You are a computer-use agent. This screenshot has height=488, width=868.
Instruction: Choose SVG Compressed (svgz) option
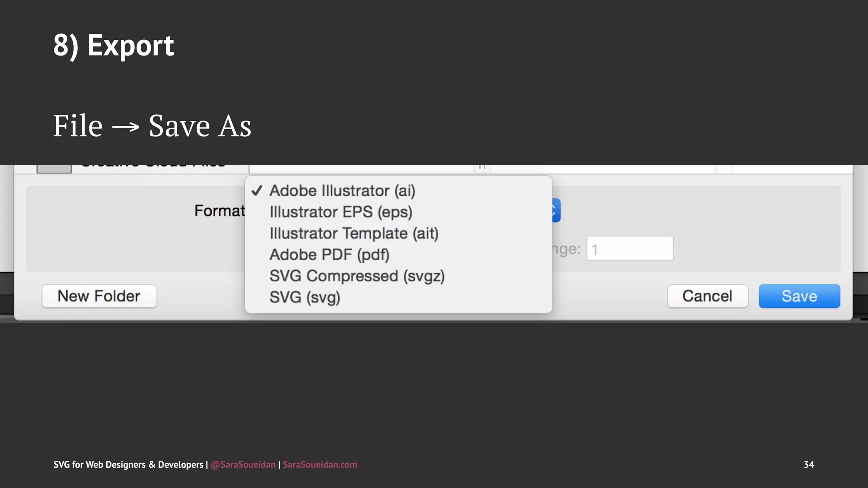(x=357, y=276)
